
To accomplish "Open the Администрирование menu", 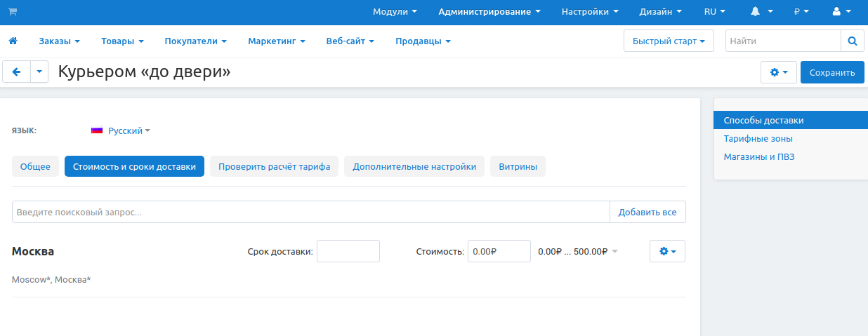I will click(489, 12).
